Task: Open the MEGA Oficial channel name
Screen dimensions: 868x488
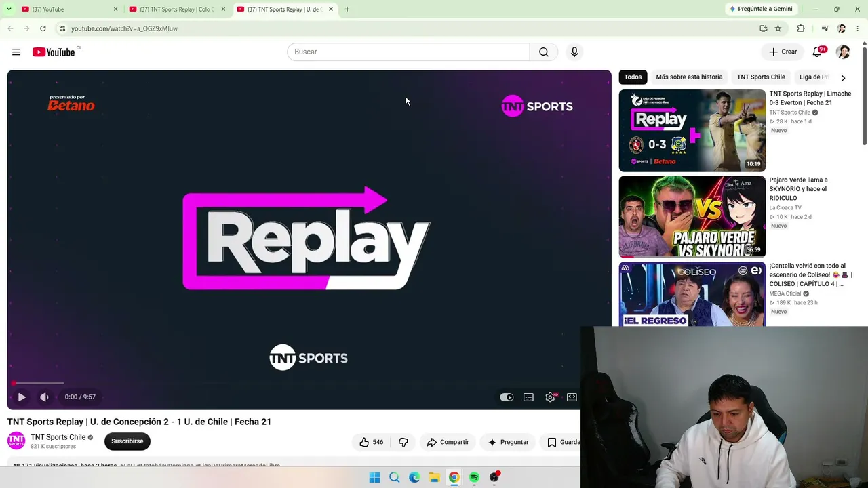Action: tap(785, 294)
